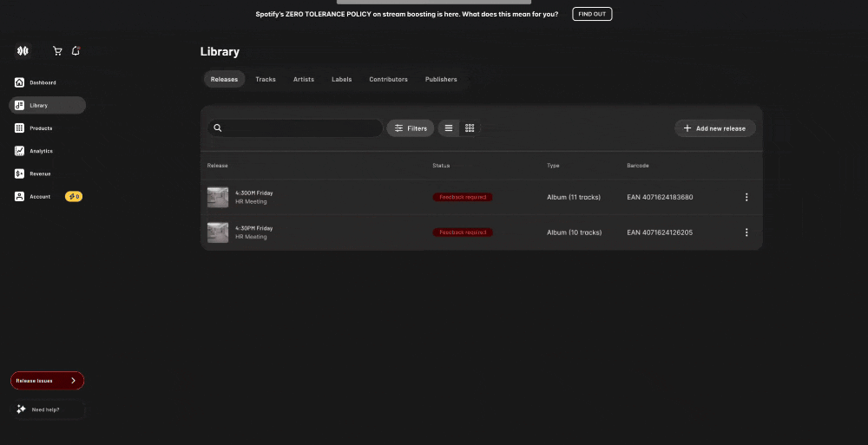The image size is (868, 445).
Task: Click cover thumbnail of 11-track album
Action: [x=218, y=197]
